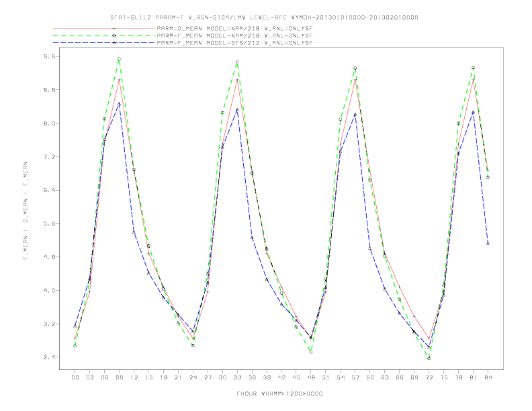Click x-axis forecast hour label 81
Screen dimensions: 532x411
(474, 377)
